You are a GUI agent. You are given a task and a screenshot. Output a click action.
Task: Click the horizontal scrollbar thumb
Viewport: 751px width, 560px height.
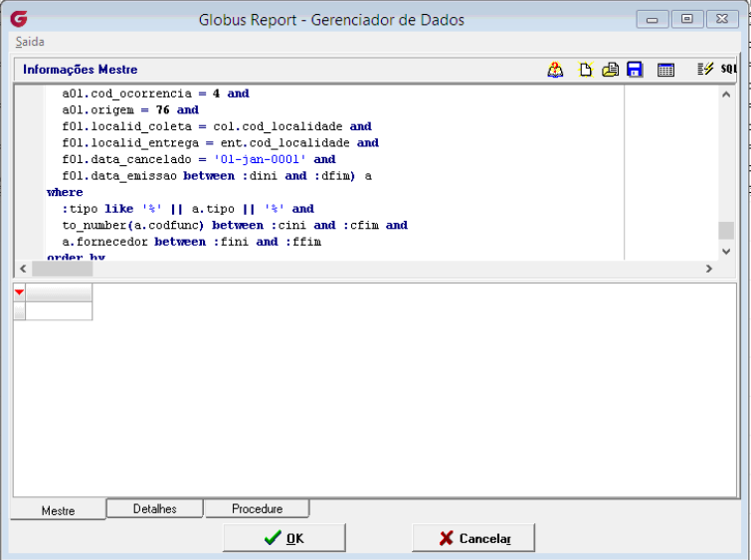click(63, 269)
